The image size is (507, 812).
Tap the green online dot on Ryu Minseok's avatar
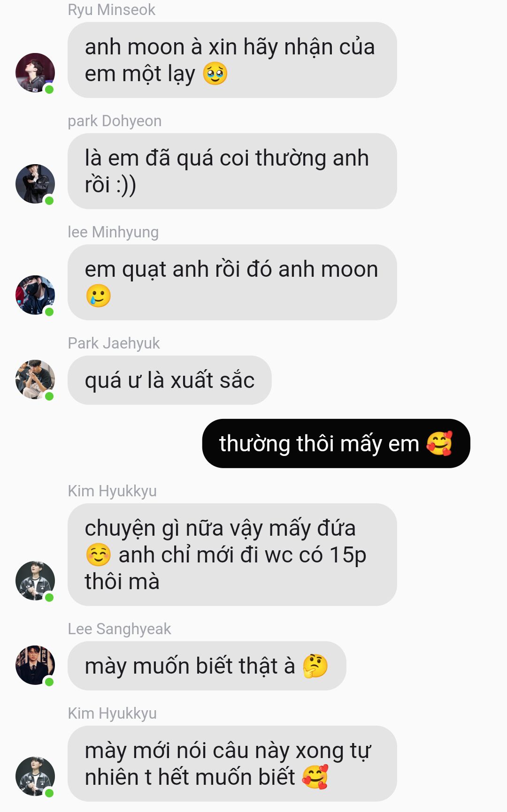tap(49, 90)
